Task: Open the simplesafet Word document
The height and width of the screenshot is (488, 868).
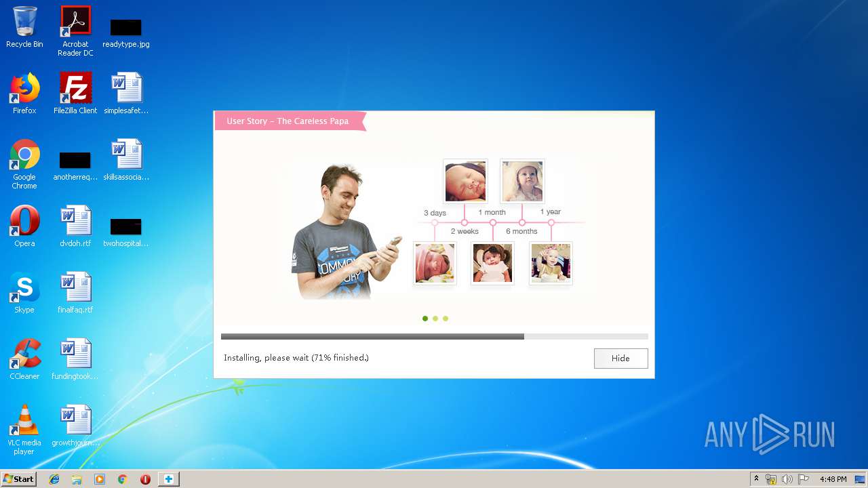Action: click(x=126, y=94)
